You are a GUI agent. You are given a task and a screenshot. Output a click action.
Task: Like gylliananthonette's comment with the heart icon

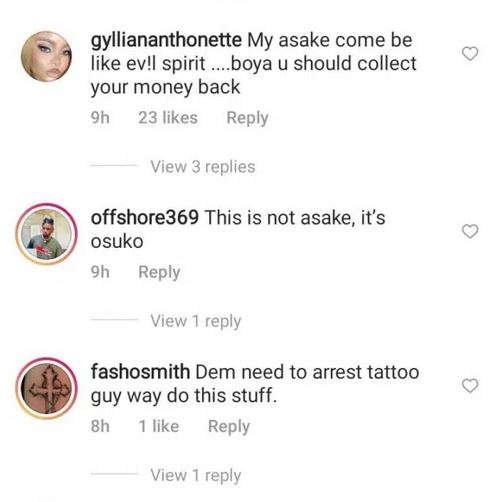(x=470, y=54)
